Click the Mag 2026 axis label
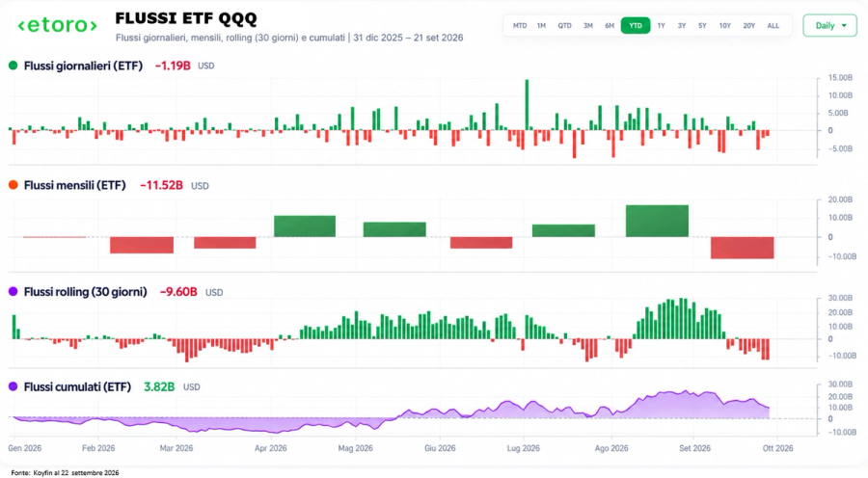 point(355,448)
